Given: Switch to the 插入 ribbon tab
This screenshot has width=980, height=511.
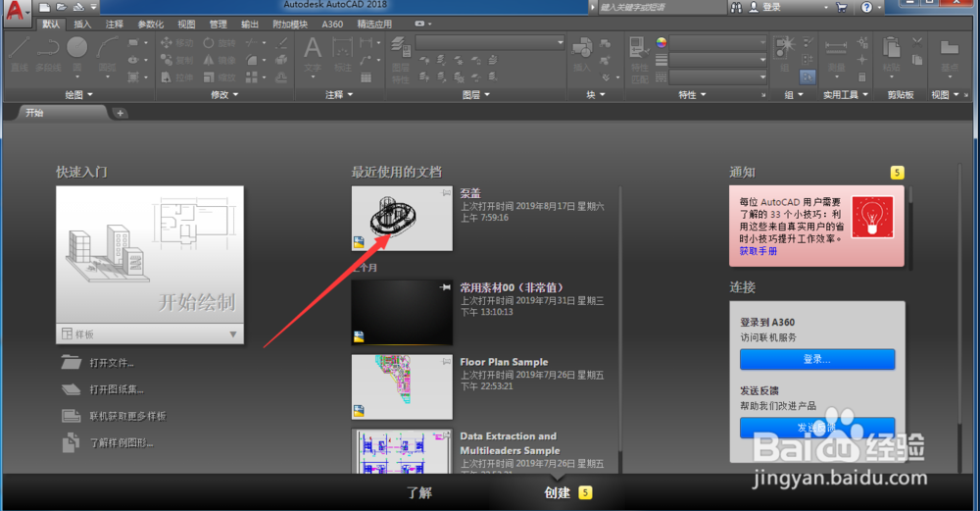Looking at the screenshot, I should click(82, 25).
